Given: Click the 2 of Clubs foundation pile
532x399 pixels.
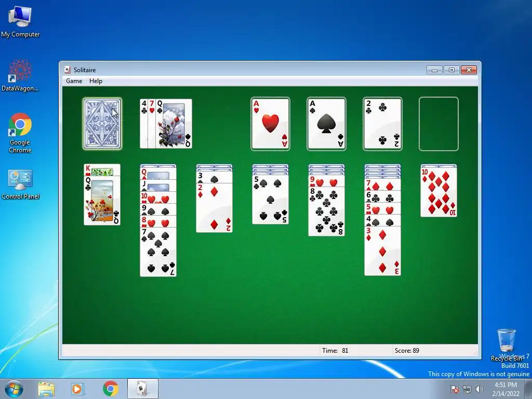Looking at the screenshot, I should [382, 124].
